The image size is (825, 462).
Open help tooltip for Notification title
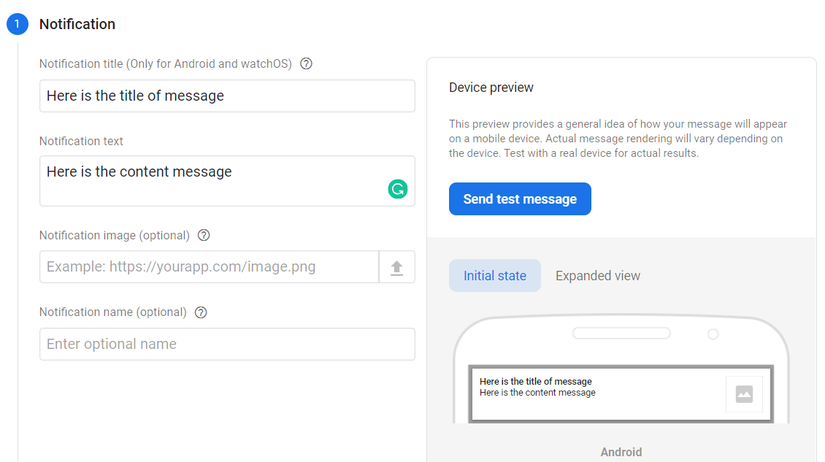pyautogui.click(x=307, y=64)
